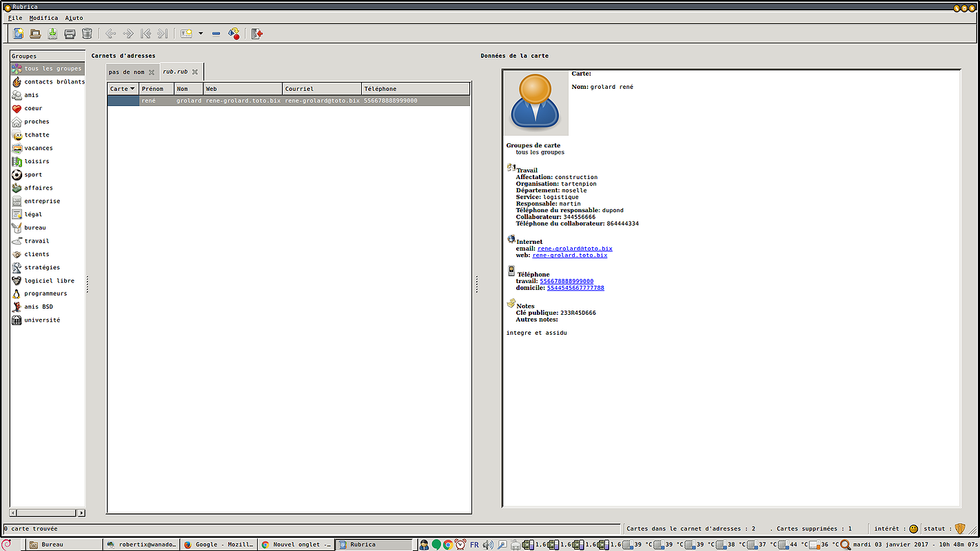Select the 'entreprise' group

[47, 201]
